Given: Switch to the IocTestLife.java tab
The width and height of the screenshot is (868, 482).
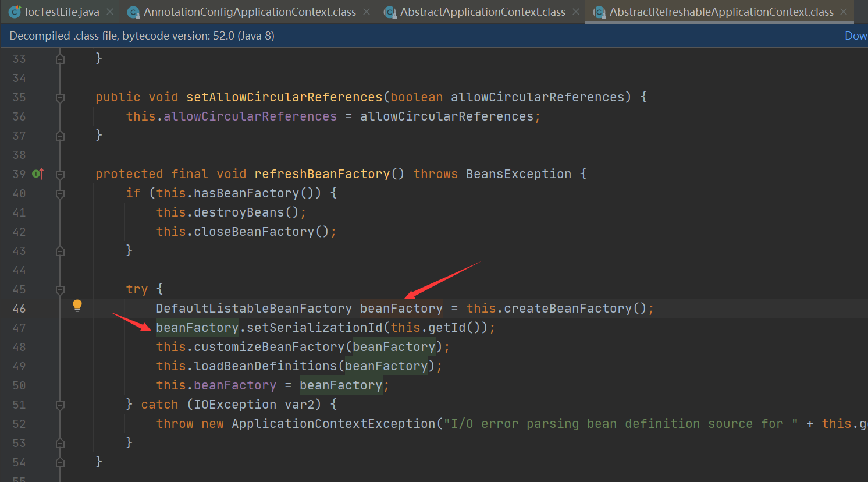Looking at the screenshot, I should 62,12.
